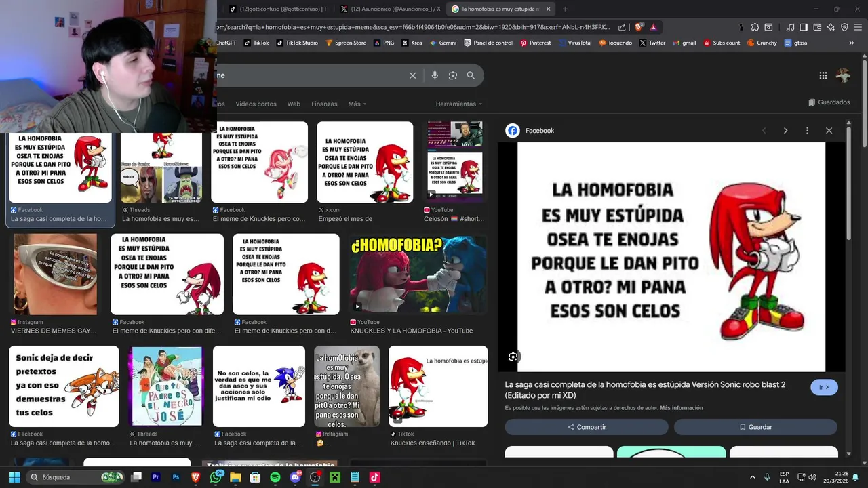Open Discord from the taskbar

(295, 477)
